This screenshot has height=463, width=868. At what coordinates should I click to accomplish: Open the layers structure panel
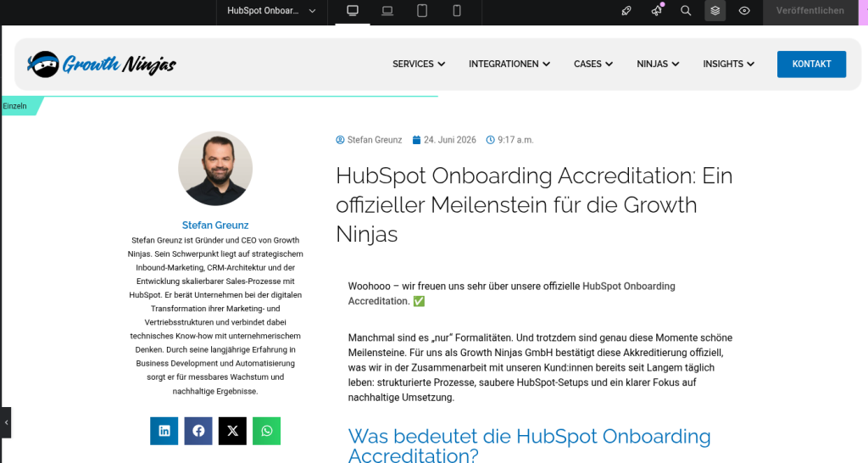pos(715,10)
